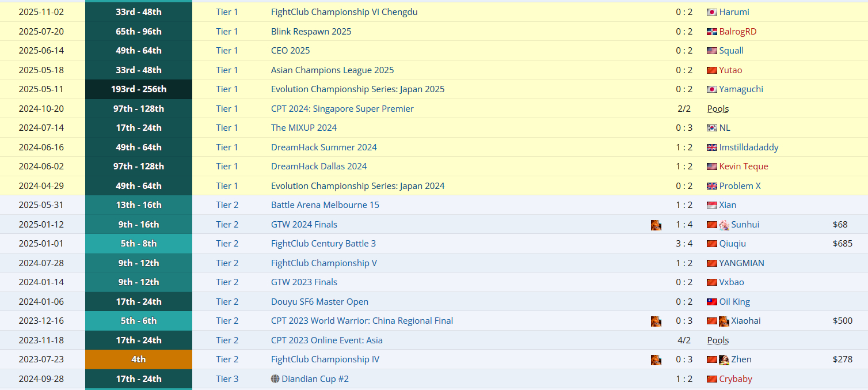Click the character icon before the 0 : 3 Xiaohai score
The height and width of the screenshot is (390, 868).
click(656, 321)
